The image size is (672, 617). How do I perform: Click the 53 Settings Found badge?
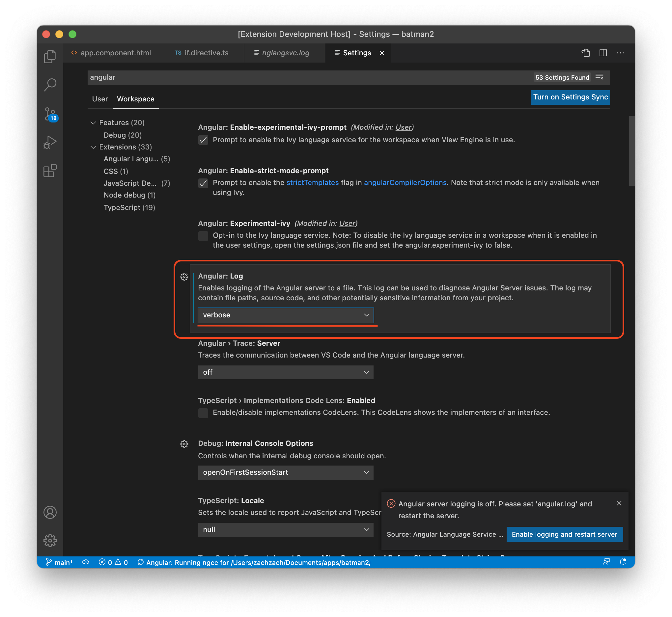562,77
